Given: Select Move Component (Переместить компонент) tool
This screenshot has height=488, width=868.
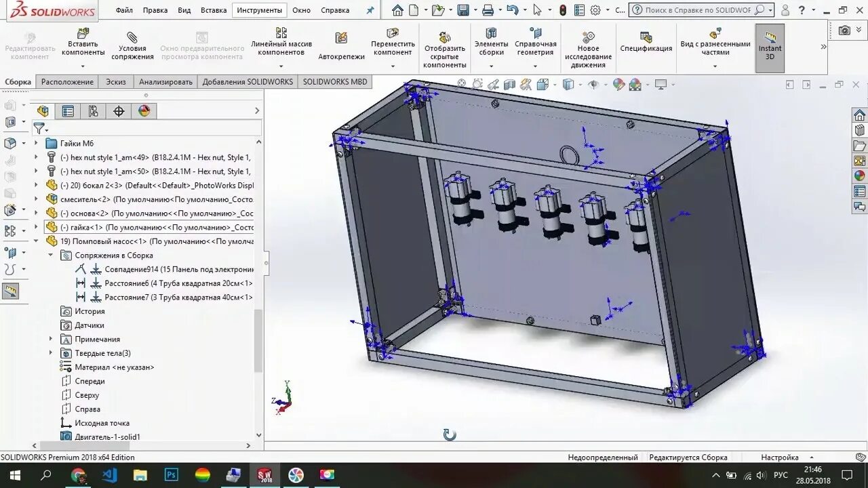Looking at the screenshot, I should pos(393,43).
